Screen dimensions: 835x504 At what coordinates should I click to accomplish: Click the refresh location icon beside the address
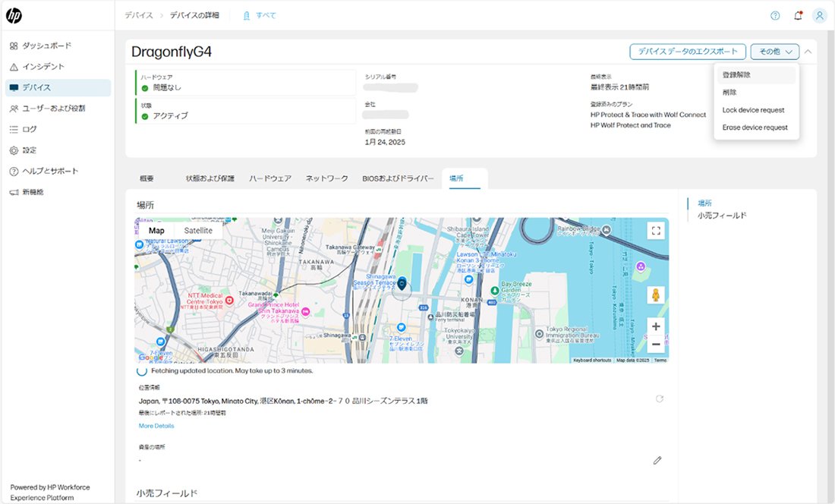point(659,398)
